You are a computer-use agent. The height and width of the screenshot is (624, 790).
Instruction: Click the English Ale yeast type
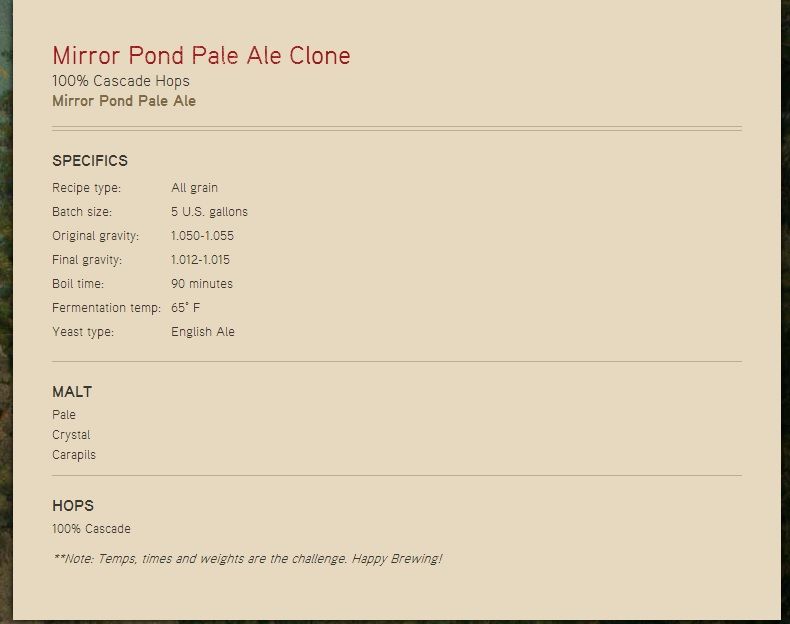click(203, 332)
